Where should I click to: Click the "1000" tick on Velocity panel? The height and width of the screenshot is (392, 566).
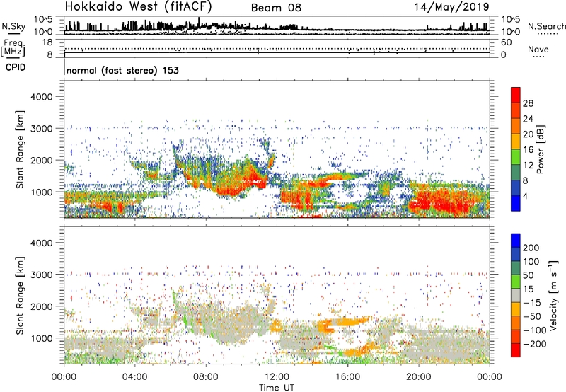pos(41,338)
